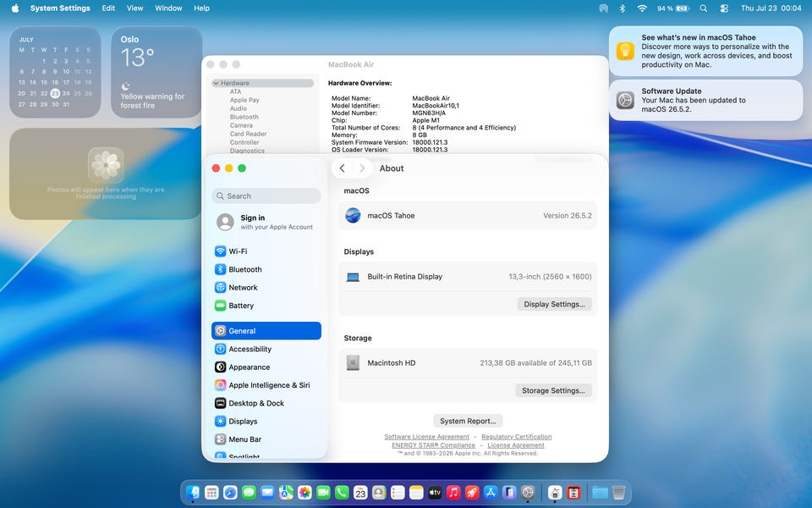Image resolution: width=812 pixels, height=508 pixels.
Task: Go back with the left chevron
Action: [x=343, y=168]
